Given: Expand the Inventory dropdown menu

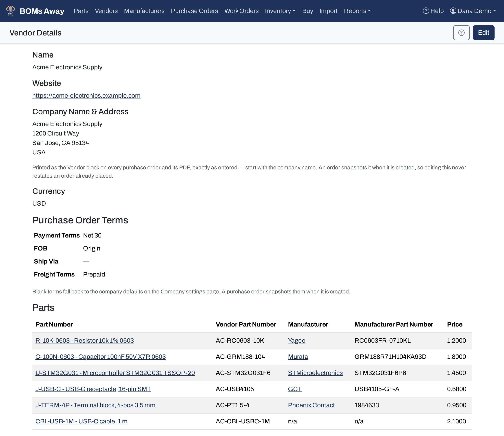Looking at the screenshot, I should click(x=280, y=11).
